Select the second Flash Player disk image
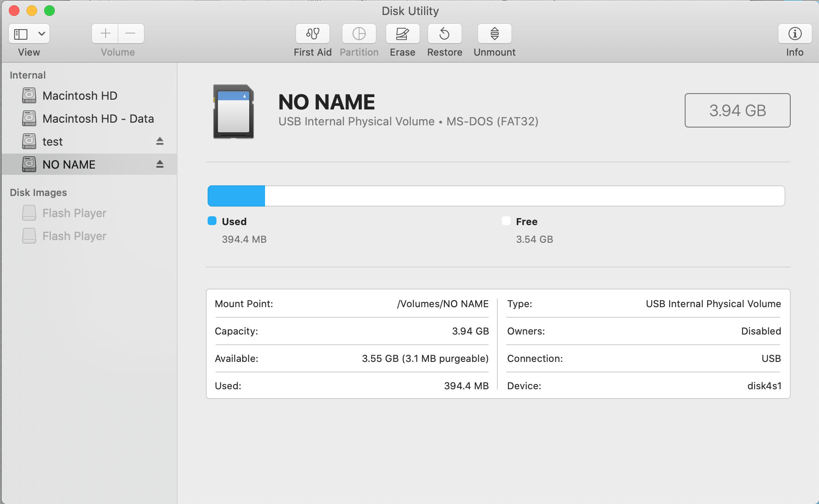Image resolution: width=819 pixels, height=504 pixels. coord(74,236)
